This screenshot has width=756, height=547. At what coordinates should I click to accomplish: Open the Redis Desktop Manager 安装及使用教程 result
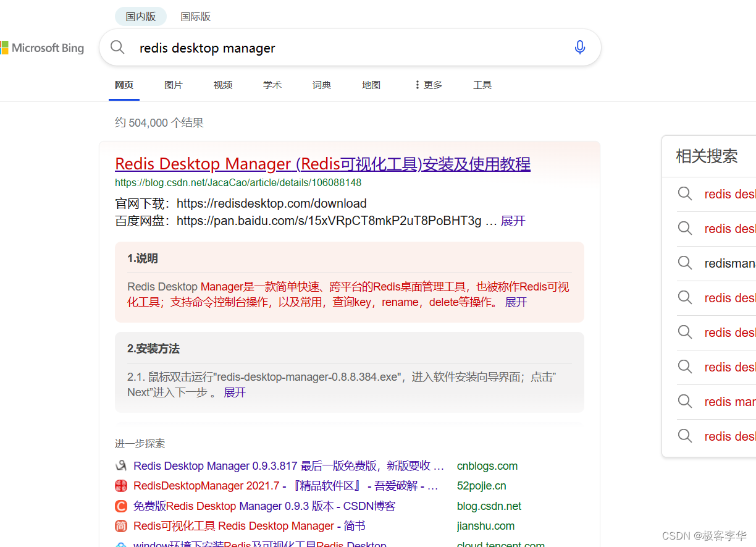point(322,164)
